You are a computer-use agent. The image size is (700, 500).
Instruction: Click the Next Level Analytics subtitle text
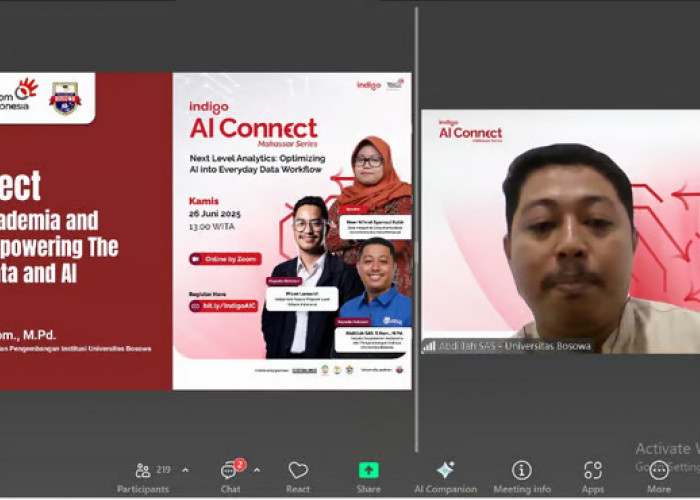tap(257, 164)
